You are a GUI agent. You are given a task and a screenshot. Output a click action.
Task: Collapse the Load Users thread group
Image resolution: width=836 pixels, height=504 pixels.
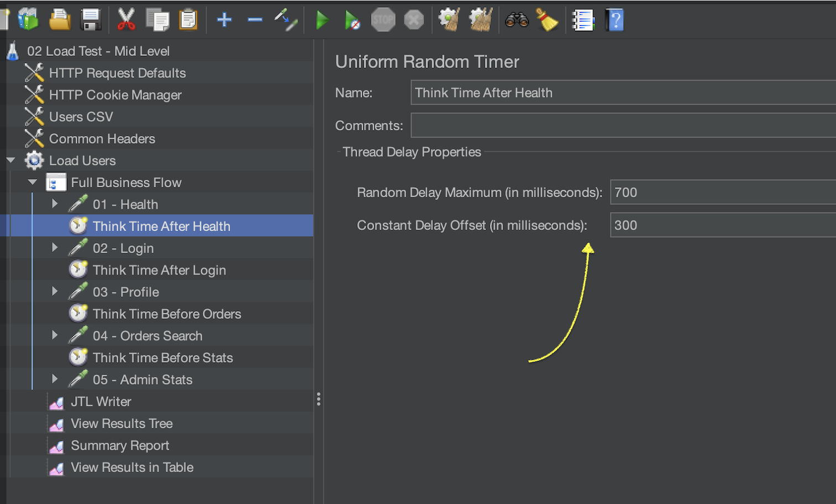(11, 160)
